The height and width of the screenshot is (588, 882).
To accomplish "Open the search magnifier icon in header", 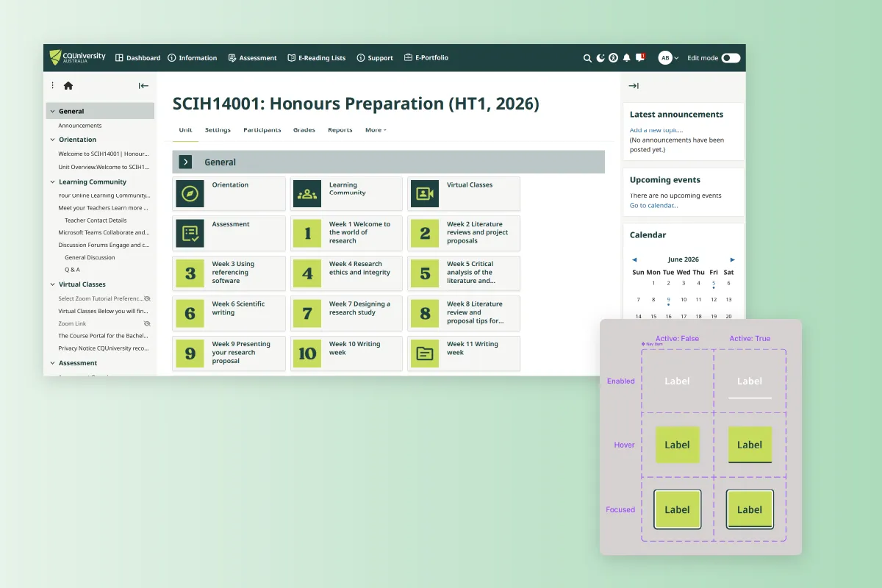I will pyautogui.click(x=587, y=58).
